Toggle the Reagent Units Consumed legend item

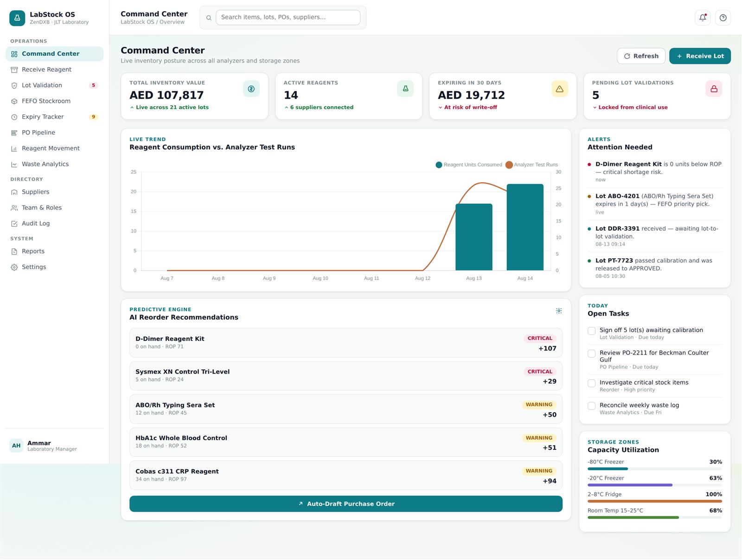[x=469, y=165]
